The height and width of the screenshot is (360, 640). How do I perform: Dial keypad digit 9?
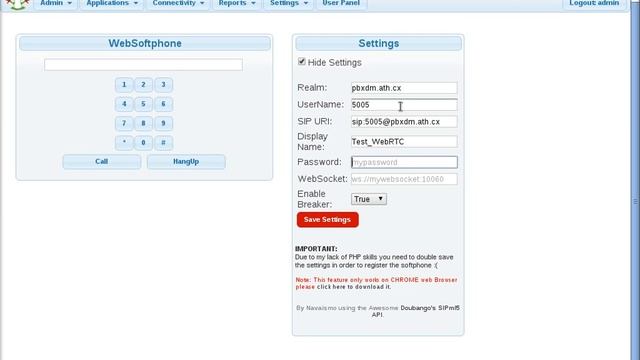pos(163,123)
